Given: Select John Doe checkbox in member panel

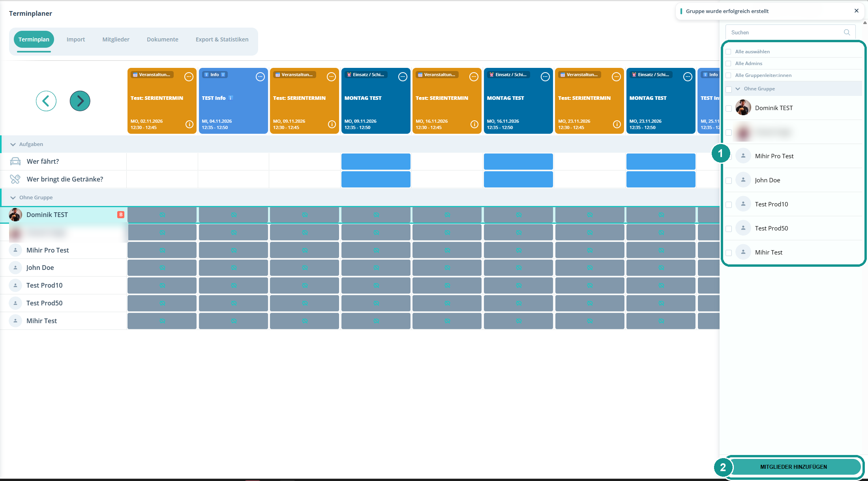Looking at the screenshot, I should tap(729, 181).
